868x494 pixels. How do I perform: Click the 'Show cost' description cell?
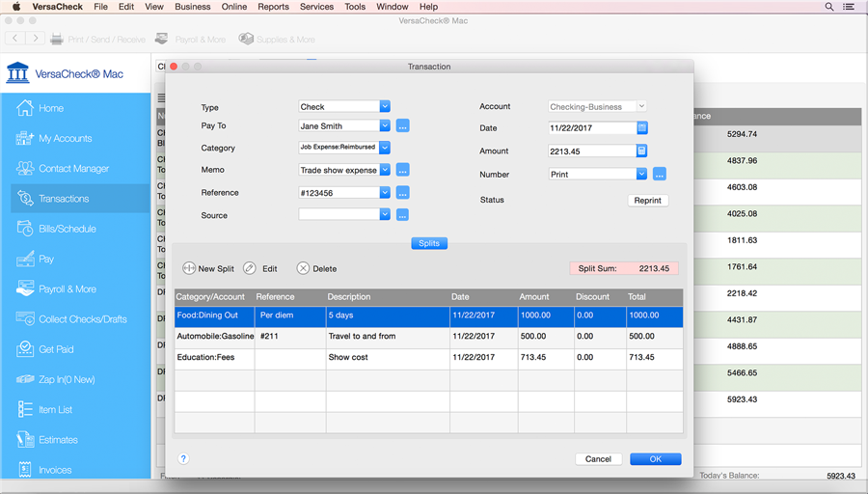coord(388,358)
